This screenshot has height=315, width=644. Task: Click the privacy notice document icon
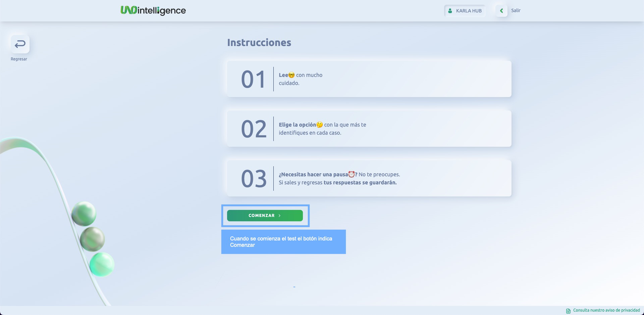point(568,311)
